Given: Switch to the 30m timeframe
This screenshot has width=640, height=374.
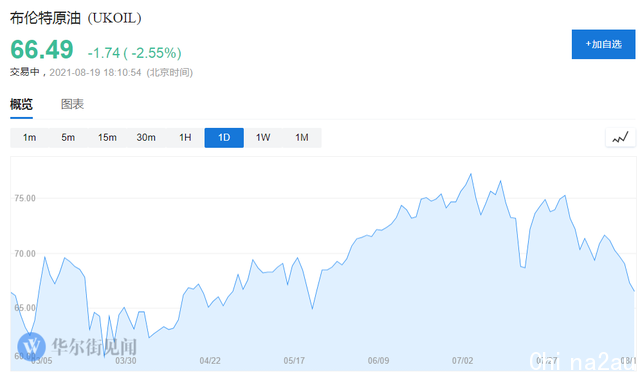Looking at the screenshot, I should tap(146, 138).
